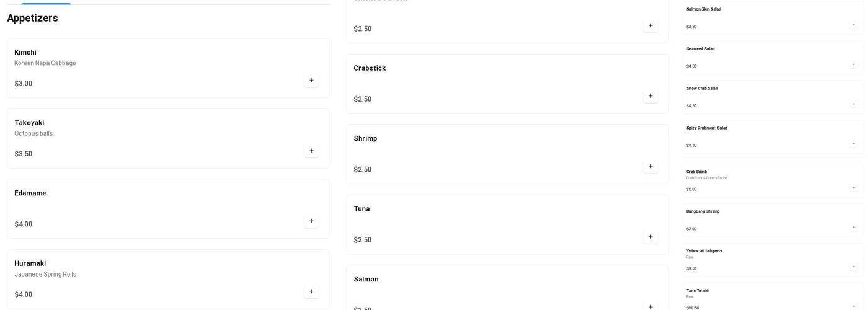Add Huramaki spring rolls to cart
Viewport: 868px width, 310px height.
pos(311,291)
